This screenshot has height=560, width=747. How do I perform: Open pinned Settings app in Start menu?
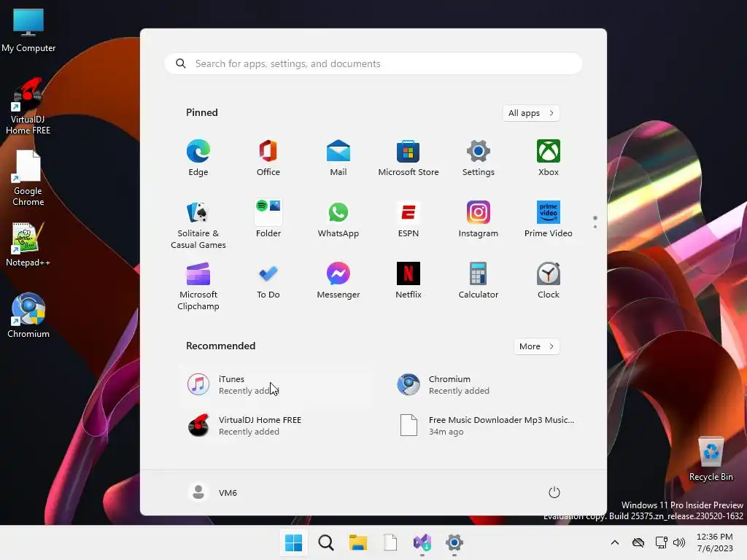(479, 158)
